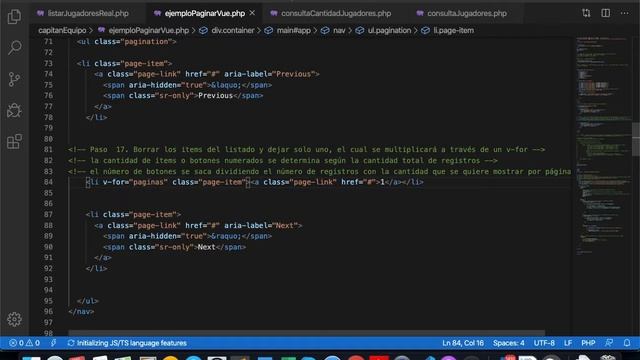This screenshot has height=360, width=640.
Task: Click v-for="paginas" attribute on line 84
Action: pos(135,182)
